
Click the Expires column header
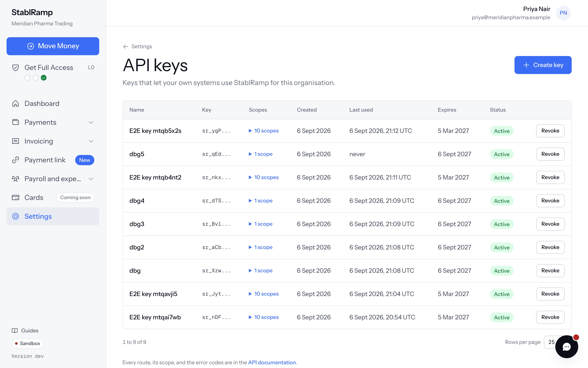(447, 110)
